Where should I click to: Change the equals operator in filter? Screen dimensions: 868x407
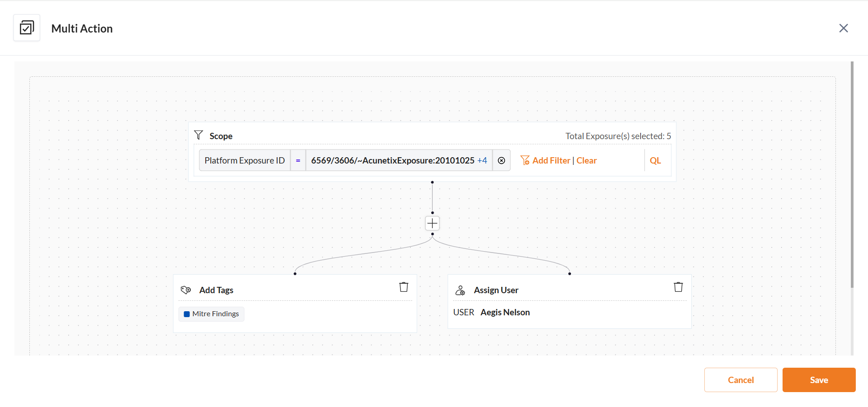298,160
